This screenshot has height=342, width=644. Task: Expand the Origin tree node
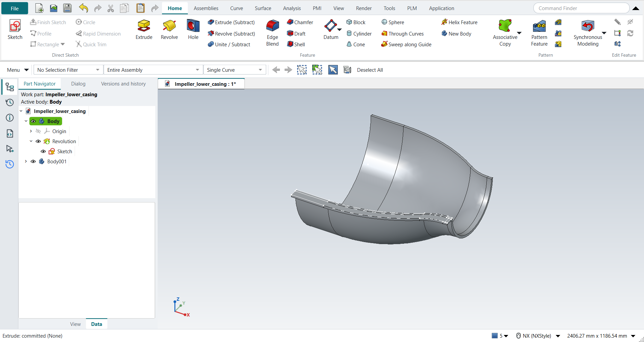[31, 131]
